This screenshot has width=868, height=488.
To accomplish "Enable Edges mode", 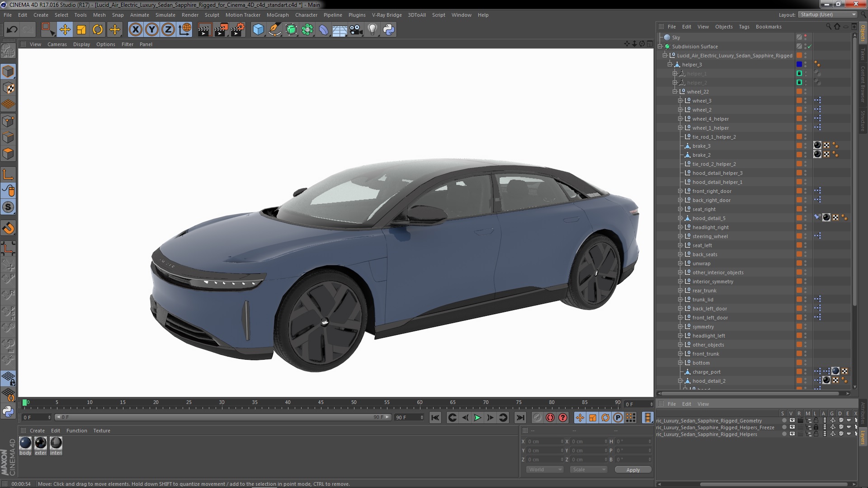I will pos(8,137).
